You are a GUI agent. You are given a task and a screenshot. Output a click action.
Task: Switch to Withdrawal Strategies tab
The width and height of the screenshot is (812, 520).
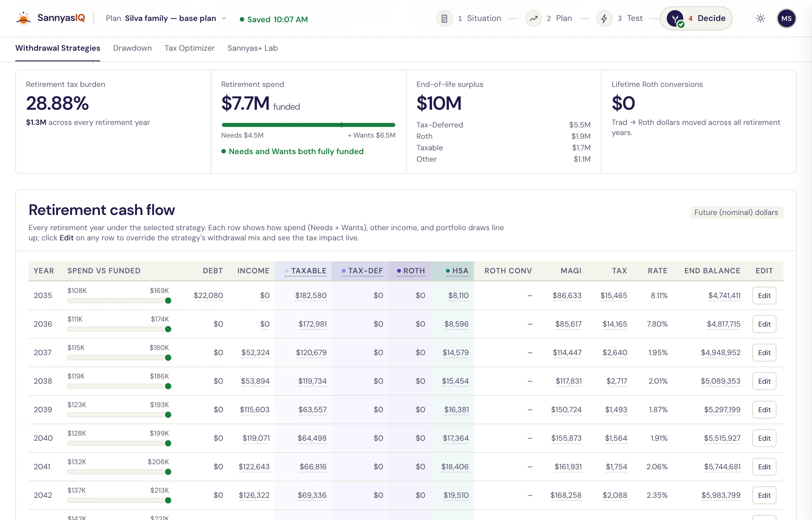(58, 48)
